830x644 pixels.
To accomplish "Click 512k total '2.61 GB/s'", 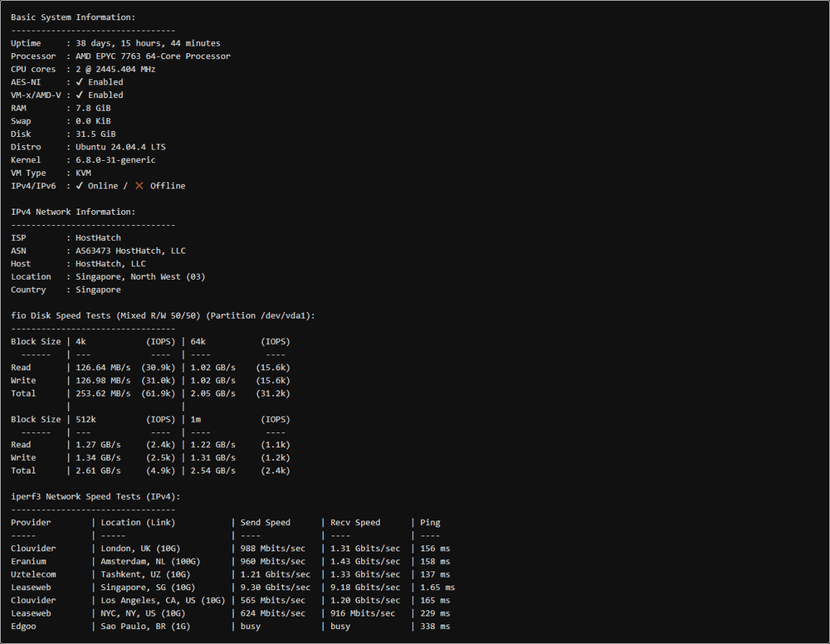I will 98,471.
